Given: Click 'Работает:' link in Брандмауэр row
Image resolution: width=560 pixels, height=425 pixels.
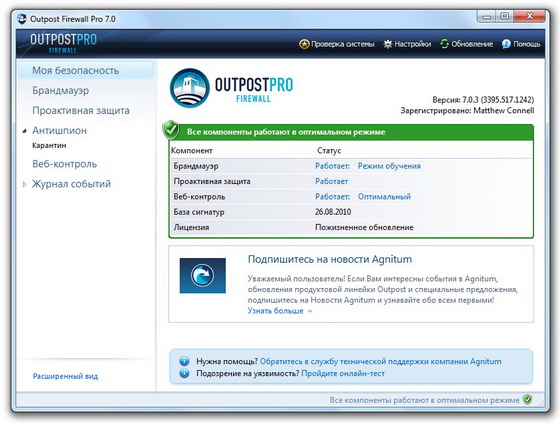Looking at the screenshot, I should tap(332, 166).
